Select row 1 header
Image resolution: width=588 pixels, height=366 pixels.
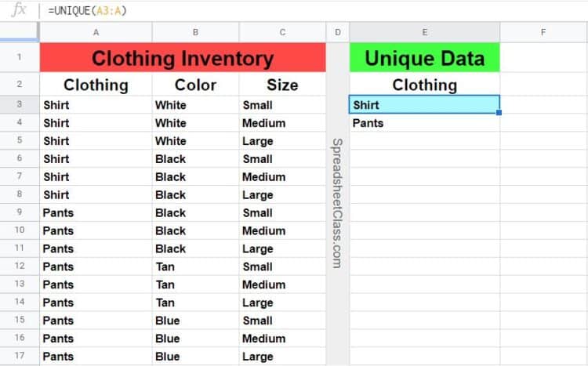(19, 57)
